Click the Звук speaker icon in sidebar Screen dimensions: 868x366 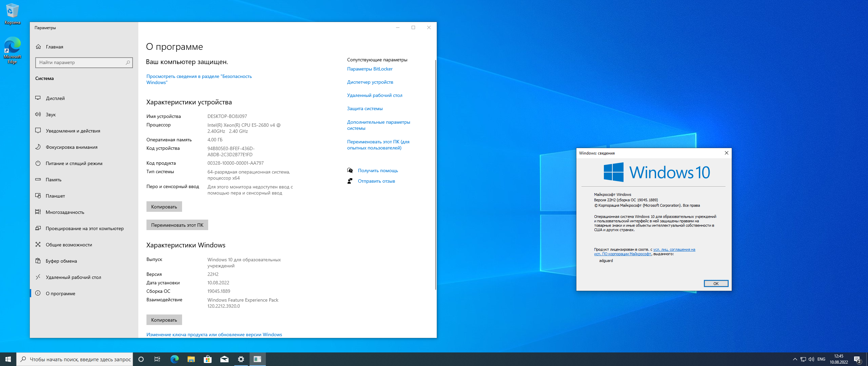(x=38, y=114)
